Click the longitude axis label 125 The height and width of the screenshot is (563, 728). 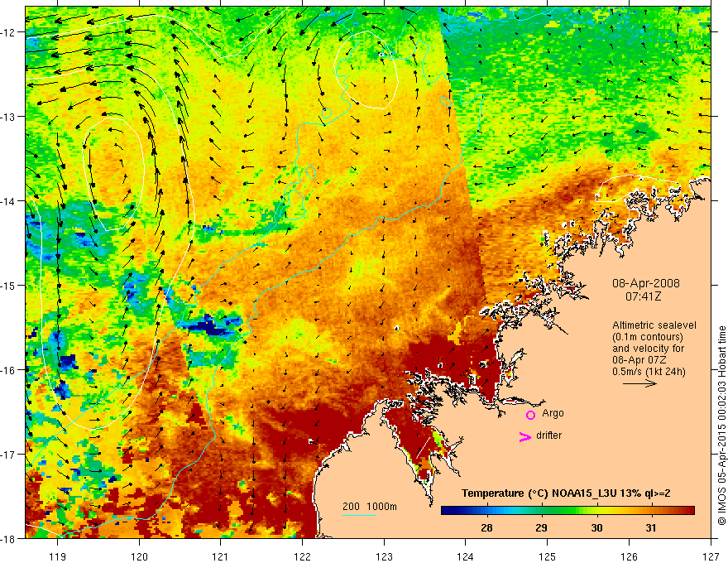tap(548, 556)
